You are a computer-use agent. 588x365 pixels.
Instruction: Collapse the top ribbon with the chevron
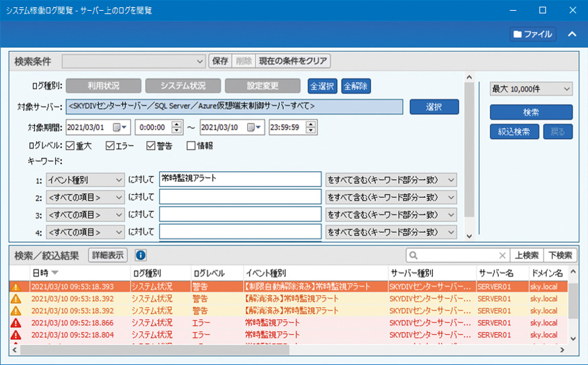pyautogui.click(x=572, y=34)
